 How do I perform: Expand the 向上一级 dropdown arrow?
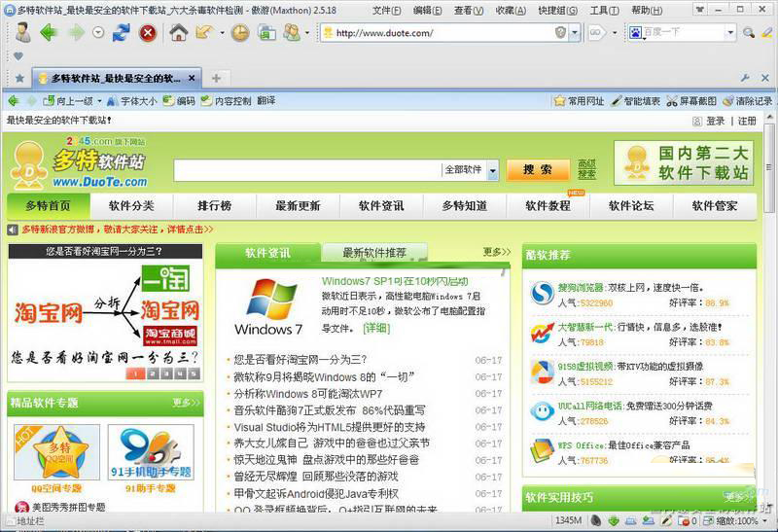pyautogui.click(x=99, y=101)
